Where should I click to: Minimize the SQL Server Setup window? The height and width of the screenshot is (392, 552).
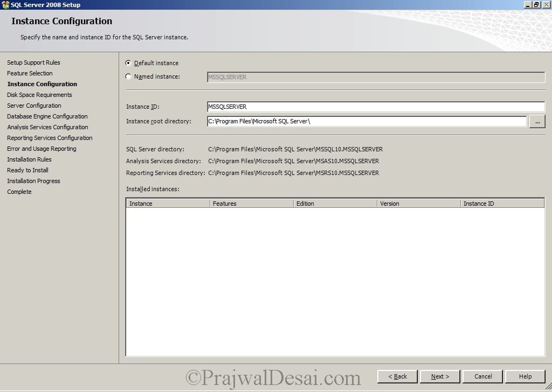click(527, 4)
